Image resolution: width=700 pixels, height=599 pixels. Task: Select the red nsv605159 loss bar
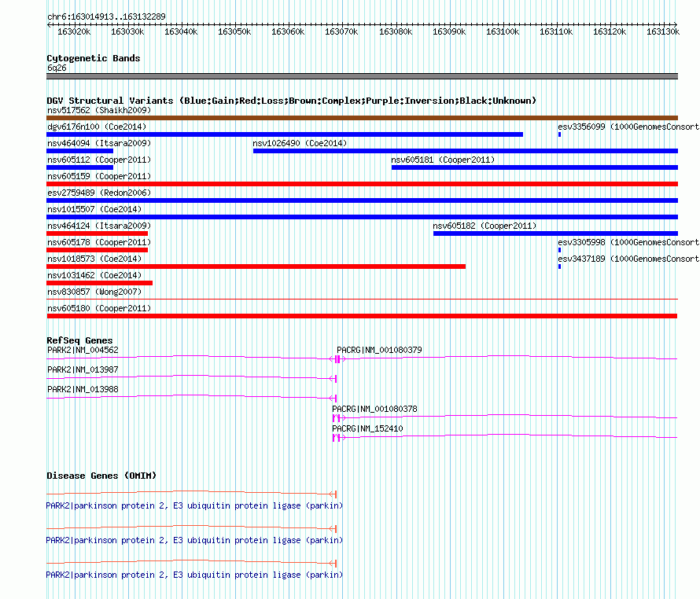click(x=362, y=184)
